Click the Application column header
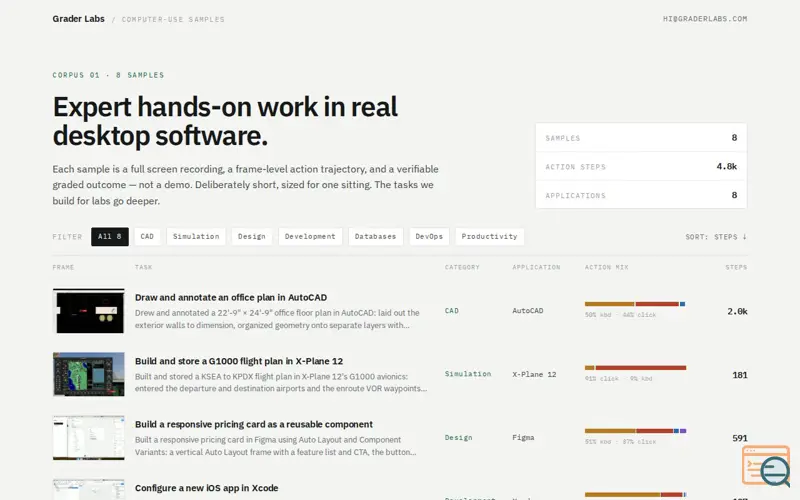 (x=536, y=267)
